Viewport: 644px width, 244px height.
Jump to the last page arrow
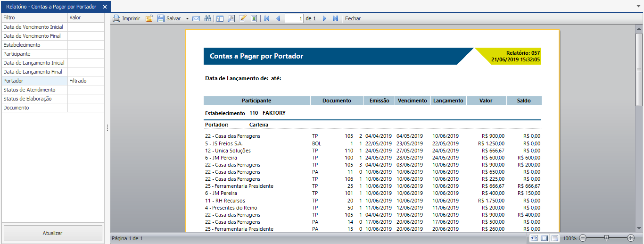pyautogui.click(x=336, y=19)
